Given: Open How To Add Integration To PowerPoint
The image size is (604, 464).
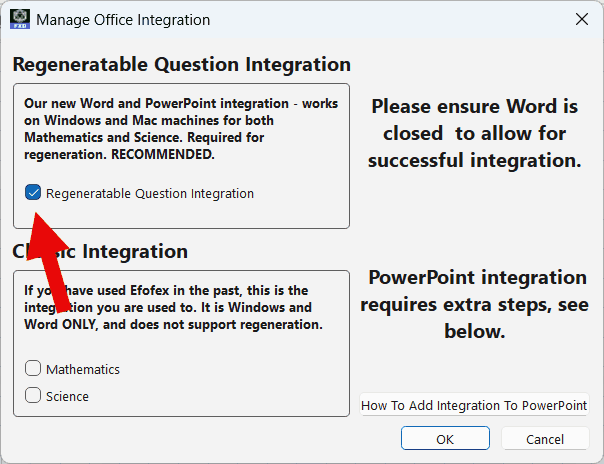Looking at the screenshot, I should (474, 406).
